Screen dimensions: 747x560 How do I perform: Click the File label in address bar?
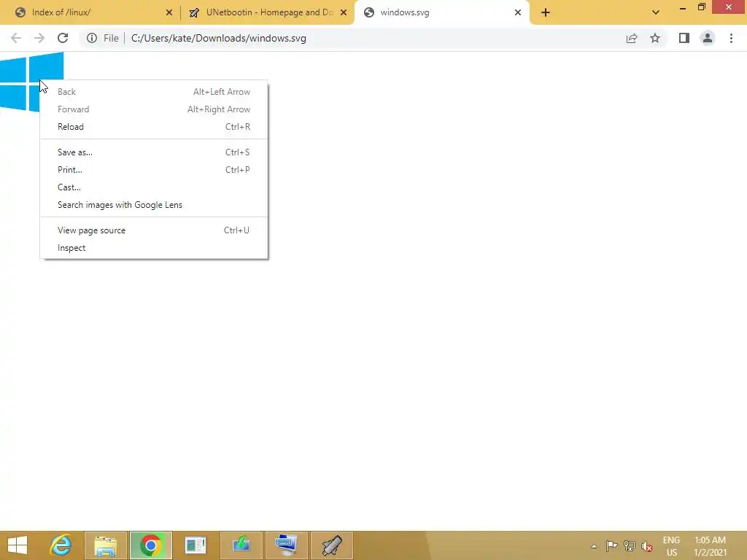[x=111, y=38]
